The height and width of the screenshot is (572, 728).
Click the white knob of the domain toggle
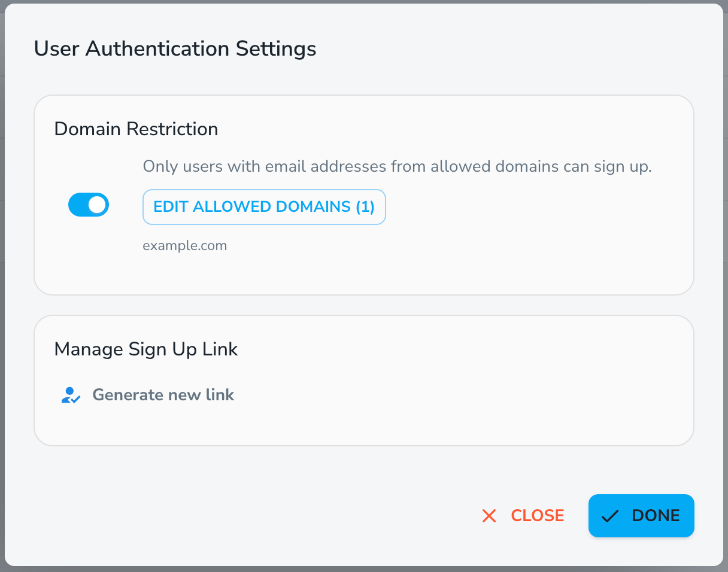click(x=97, y=205)
